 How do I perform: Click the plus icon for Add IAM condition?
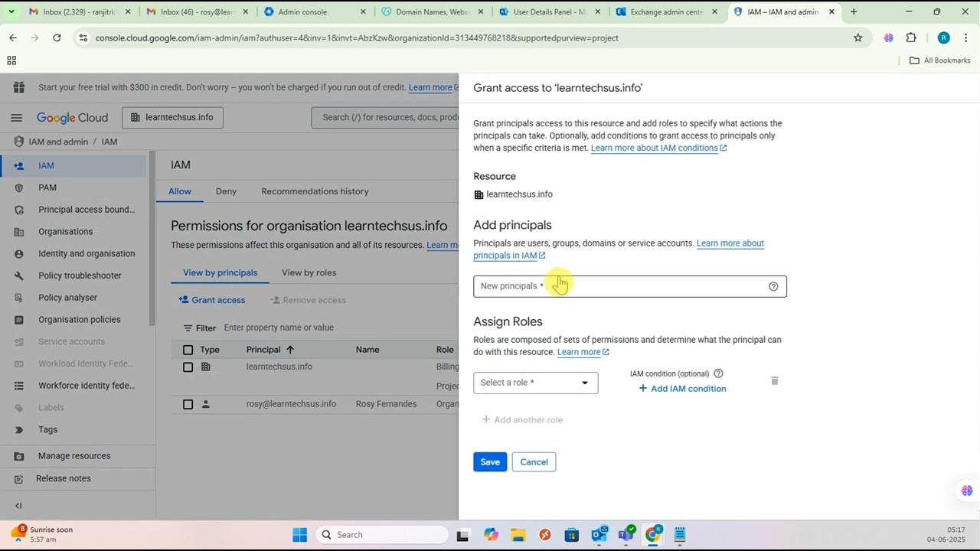(643, 389)
